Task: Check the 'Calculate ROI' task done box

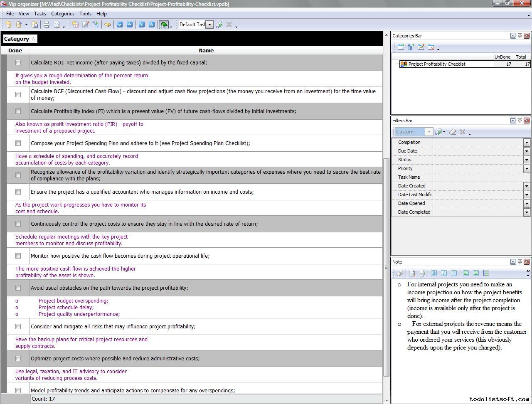Action: (18, 63)
